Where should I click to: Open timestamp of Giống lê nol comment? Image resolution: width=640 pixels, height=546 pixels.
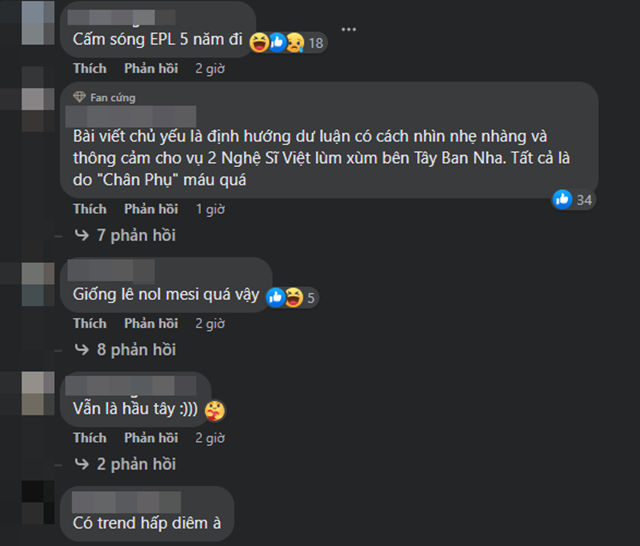click(210, 323)
